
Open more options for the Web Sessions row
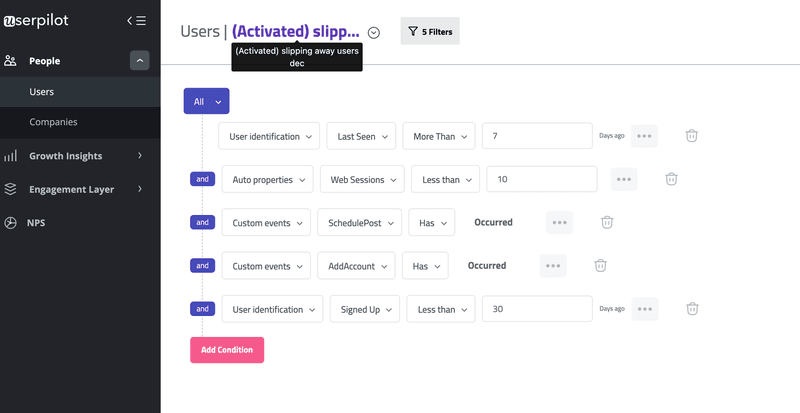point(624,179)
